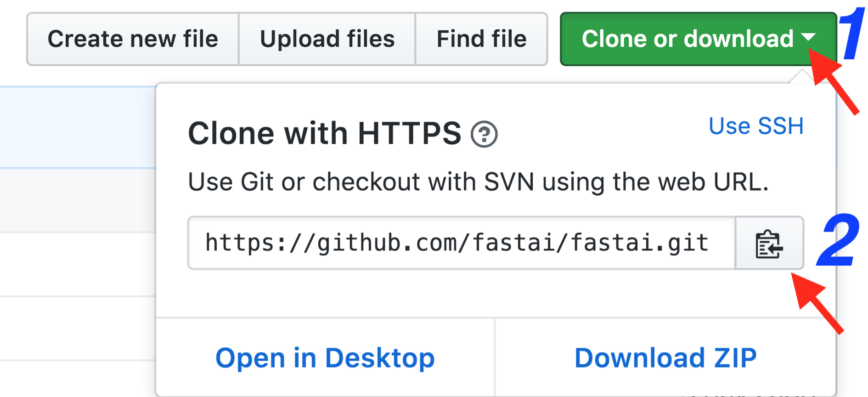Open the Clone or download menu
Image resolution: width=868 pixels, height=397 pixels.
[x=687, y=39]
